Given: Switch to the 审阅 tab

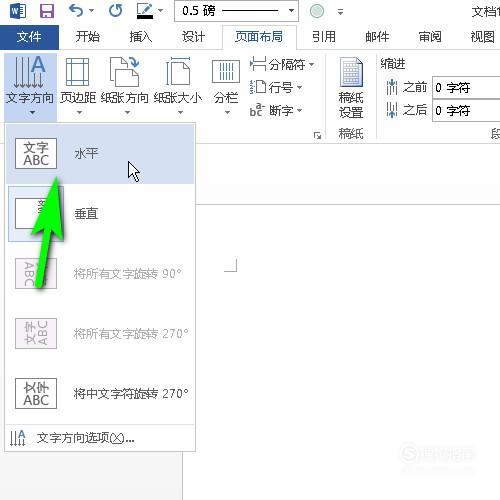Looking at the screenshot, I should [430, 37].
